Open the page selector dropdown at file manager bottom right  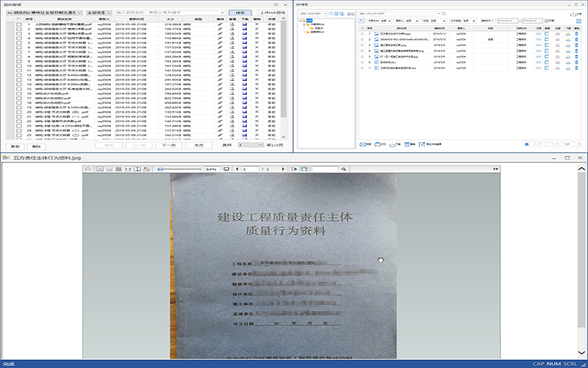pos(573,144)
